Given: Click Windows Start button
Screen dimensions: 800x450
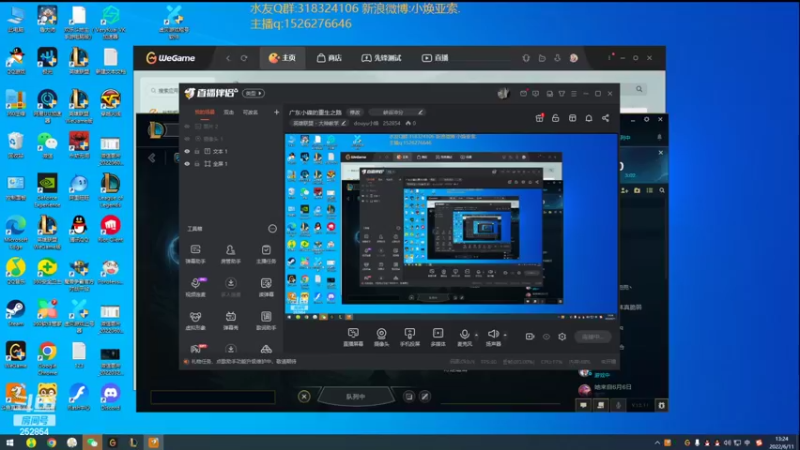Looking at the screenshot, I should point(10,442).
